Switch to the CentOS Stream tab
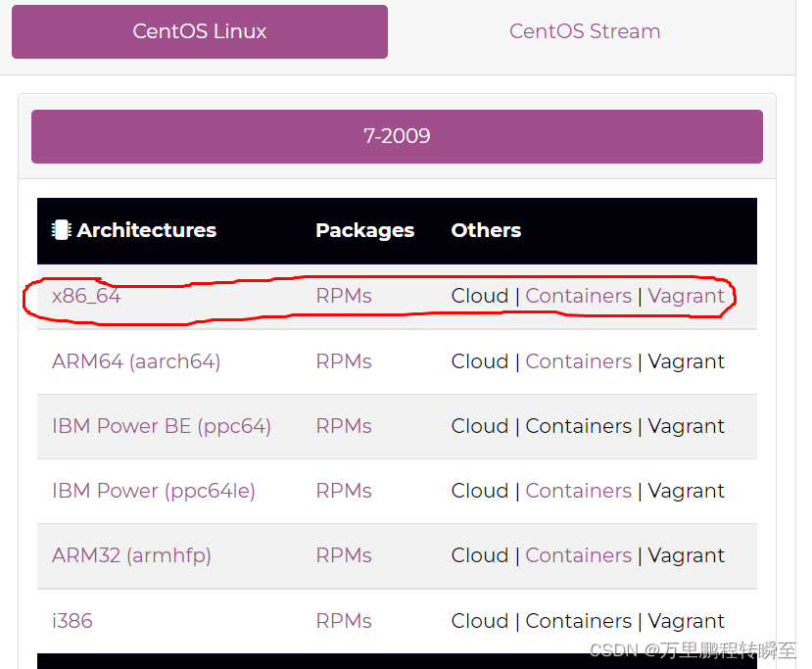The height and width of the screenshot is (669, 812). tap(585, 31)
